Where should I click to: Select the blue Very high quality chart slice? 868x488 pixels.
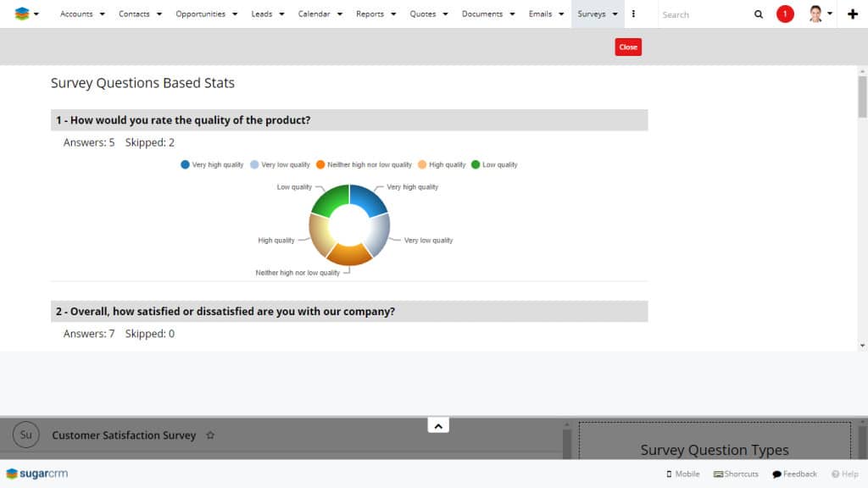tap(367, 200)
